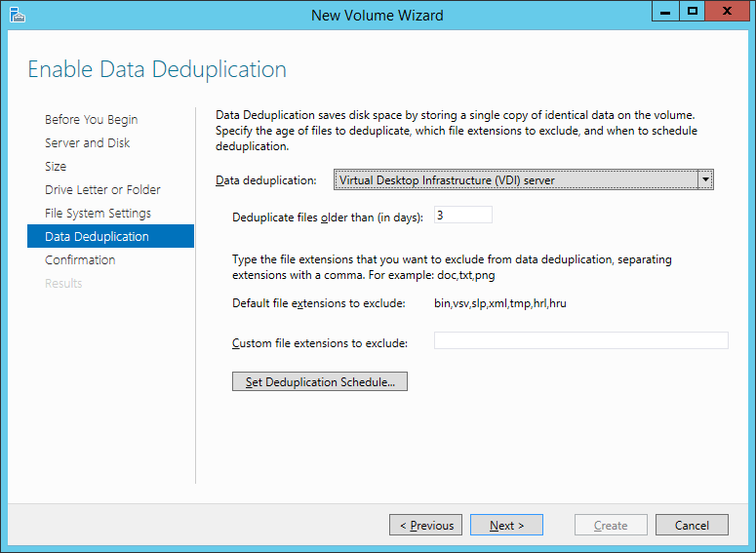The image size is (756, 553).
Task: Open the Data deduplication dropdown arrow
Action: tap(705, 179)
